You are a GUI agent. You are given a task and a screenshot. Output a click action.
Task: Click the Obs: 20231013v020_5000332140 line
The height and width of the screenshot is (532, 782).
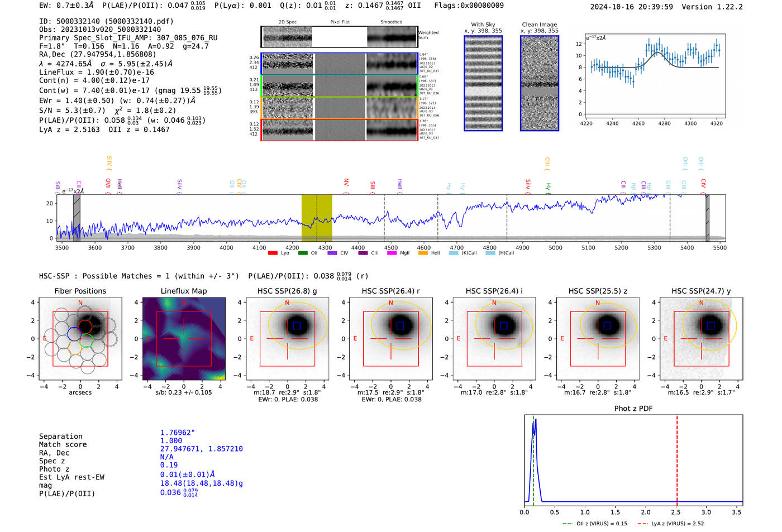(100, 30)
